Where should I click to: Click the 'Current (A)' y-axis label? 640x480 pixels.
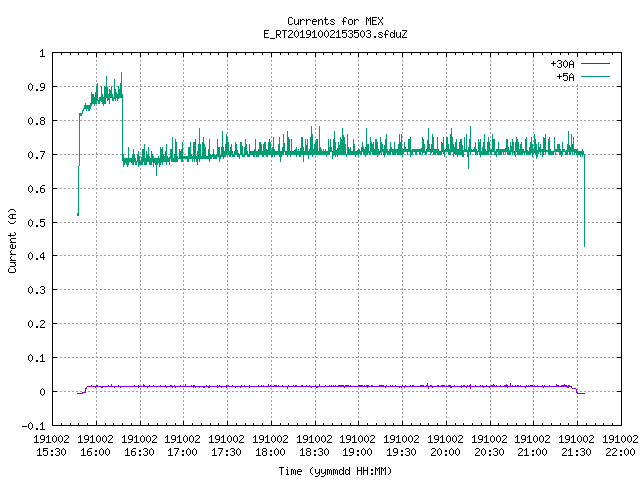[x=12, y=240]
